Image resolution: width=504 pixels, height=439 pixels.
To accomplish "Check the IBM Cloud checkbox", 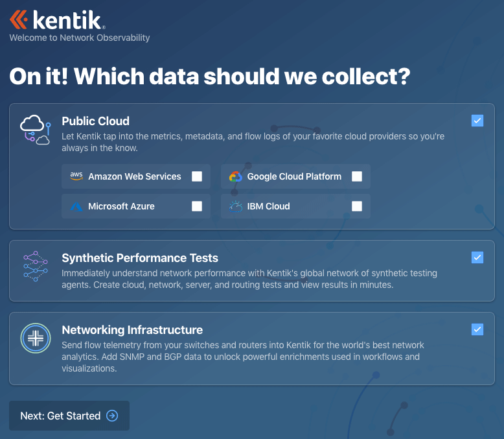I will tap(357, 206).
